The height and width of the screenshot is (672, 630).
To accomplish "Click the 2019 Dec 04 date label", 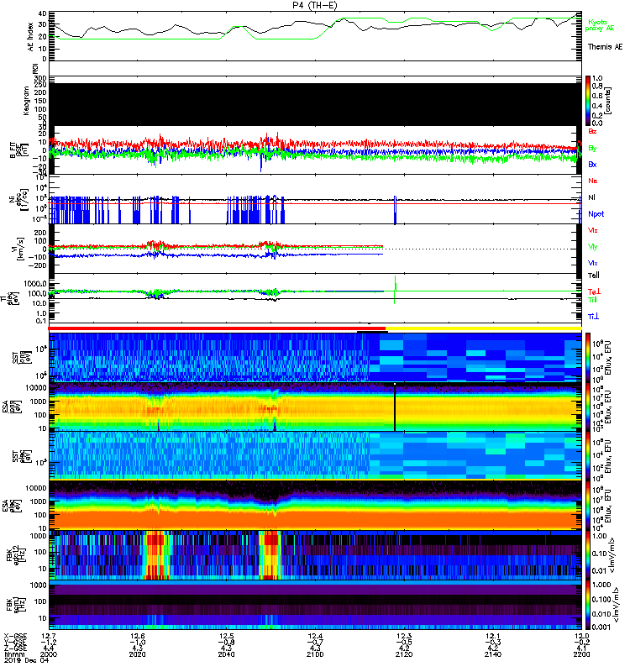I will (x=26, y=660).
